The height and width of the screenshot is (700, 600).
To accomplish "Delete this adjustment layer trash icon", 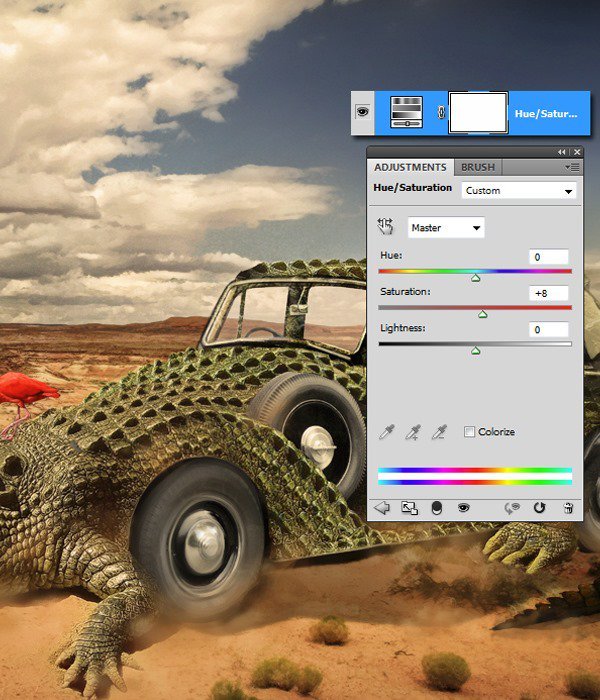I will (x=568, y=508).
